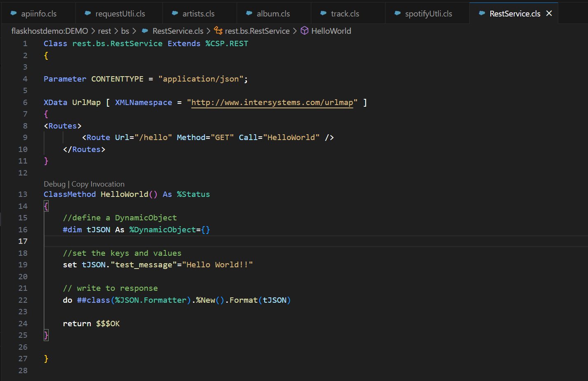
Task: Click the Debug code lens link
Action: 54,184
